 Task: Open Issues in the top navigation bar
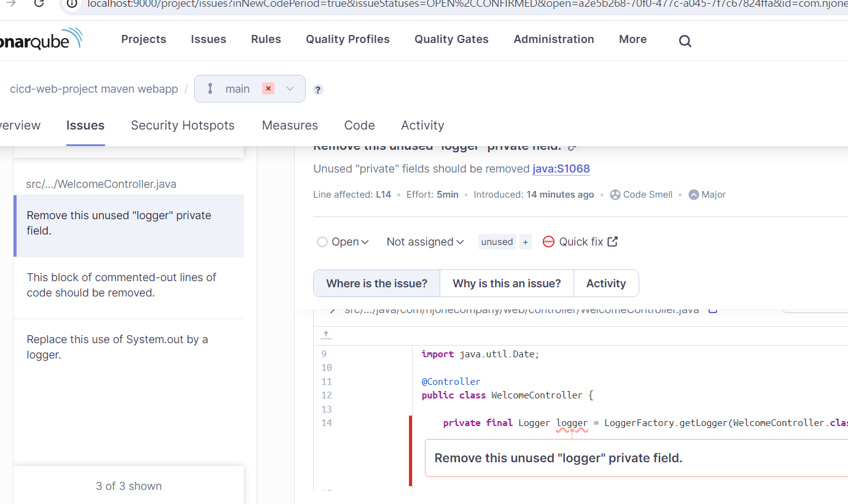click(209, 39)
